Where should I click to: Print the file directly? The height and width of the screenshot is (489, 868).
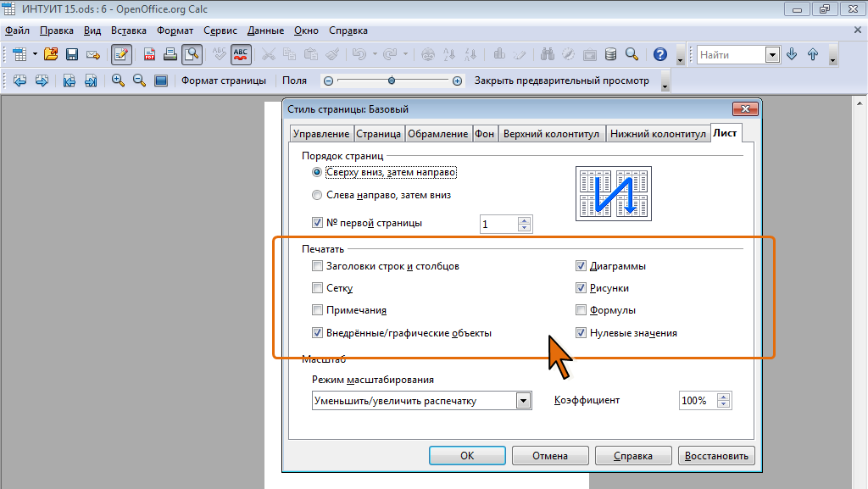click(x=170, y=54)
